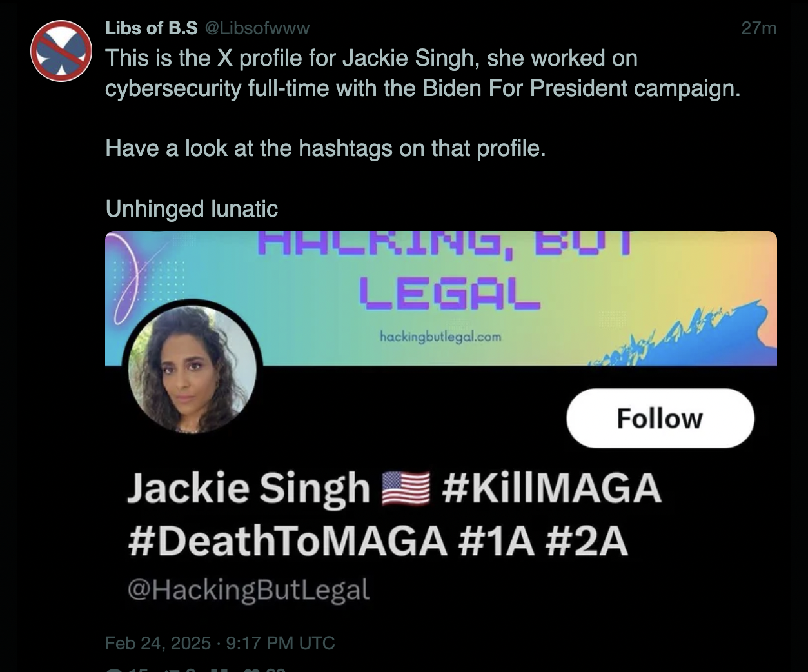The width and height of the screenshot is (808, 672).
Task: Click the purple LEGAL banner heading
Action: pyautogui.click(x=449, y=293)
